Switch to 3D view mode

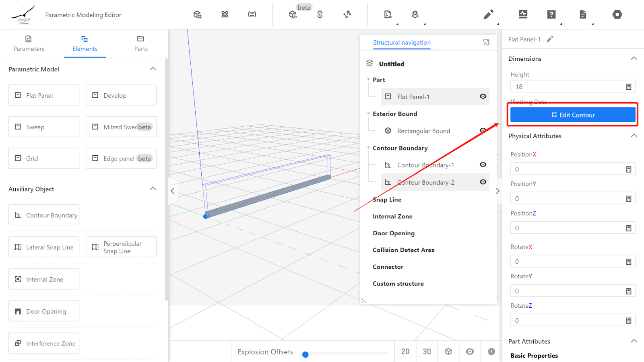427,352
